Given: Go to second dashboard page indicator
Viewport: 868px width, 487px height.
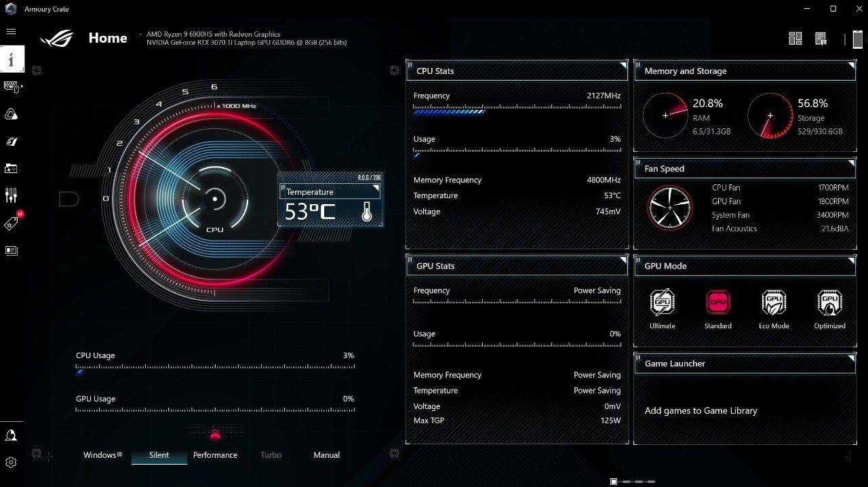Looking at the screenshot, I should 627,482.
